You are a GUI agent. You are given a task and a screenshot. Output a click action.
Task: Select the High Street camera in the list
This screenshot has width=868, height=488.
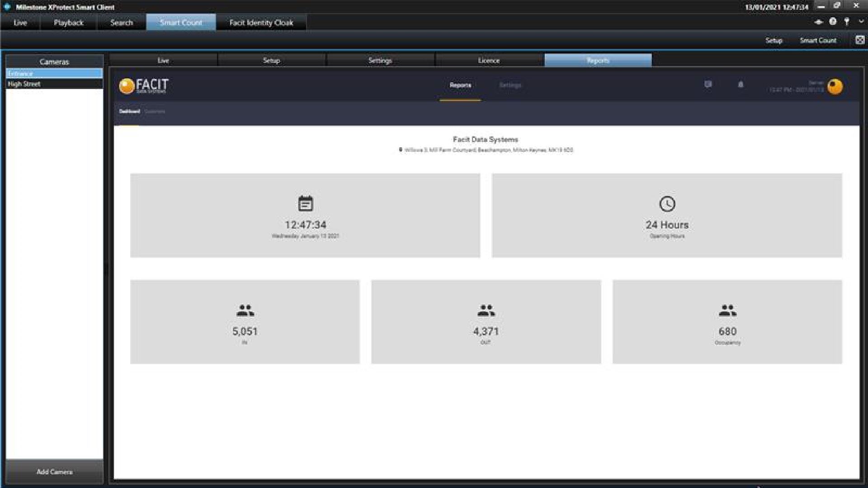[x=54, y=84]
